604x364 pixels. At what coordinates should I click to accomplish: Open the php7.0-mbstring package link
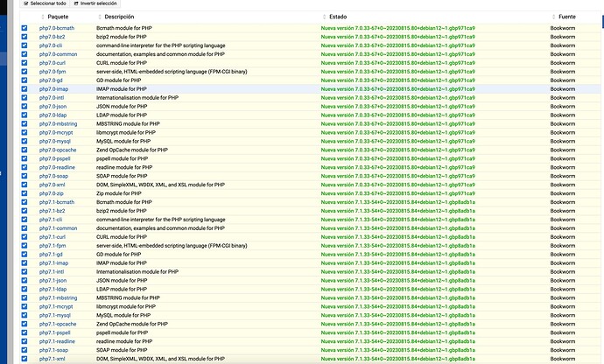pyautogui.click(x=58, y=124)
